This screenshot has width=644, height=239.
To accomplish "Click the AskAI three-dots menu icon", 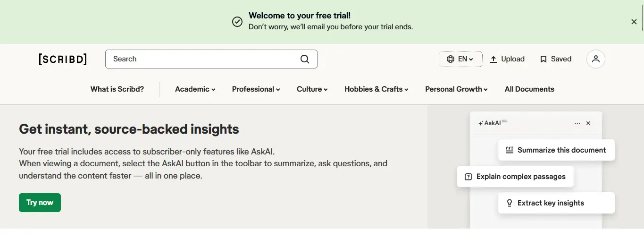I will click(x=577, y=123).
